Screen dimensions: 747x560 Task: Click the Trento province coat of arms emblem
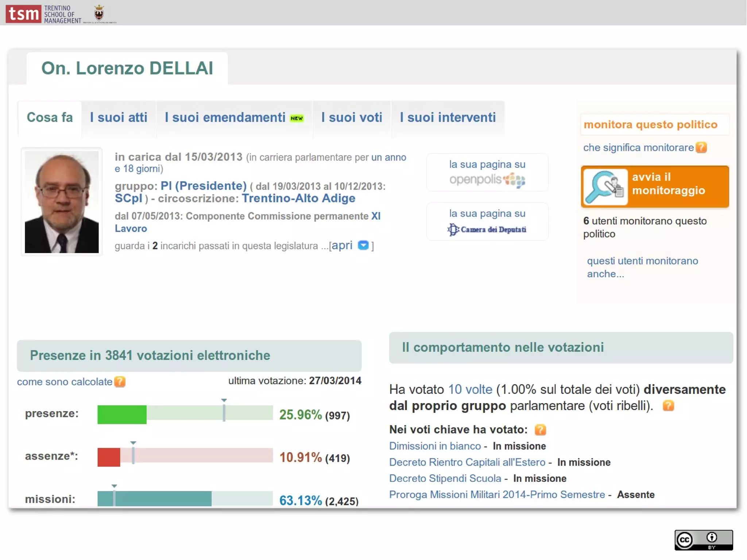pyautogui.click(x=99, y=13)
